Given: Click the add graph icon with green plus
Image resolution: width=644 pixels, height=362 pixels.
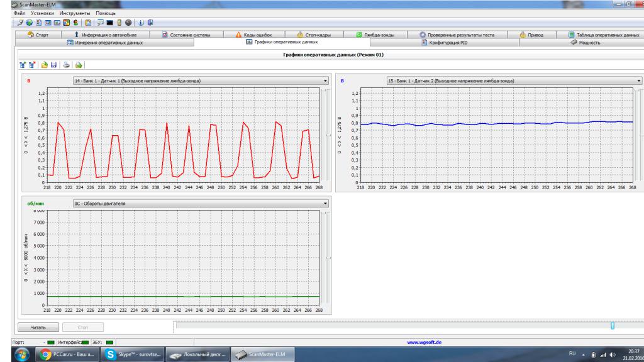Looking at the screenshot, I should pyautogui.click(x=23, y=65).
